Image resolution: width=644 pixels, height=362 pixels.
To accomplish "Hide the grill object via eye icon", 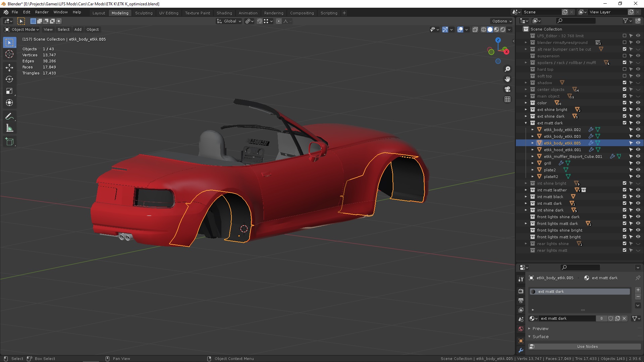I will click(x=638, y=163).
